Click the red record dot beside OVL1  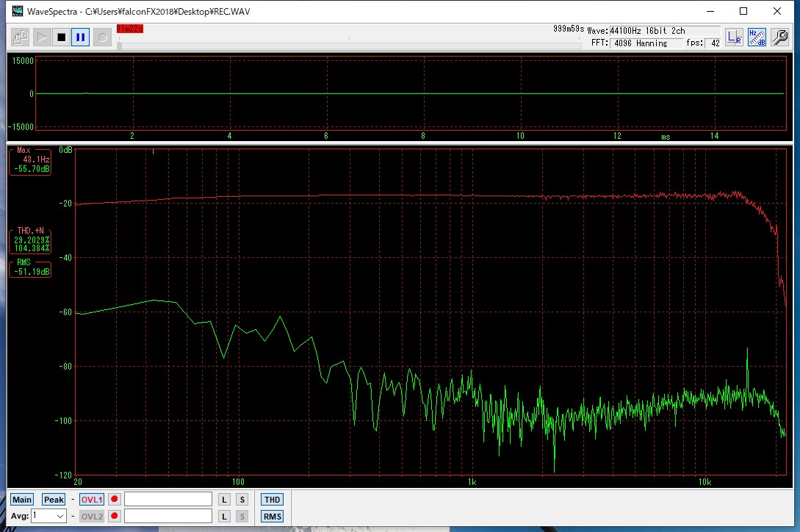(115, 500)
